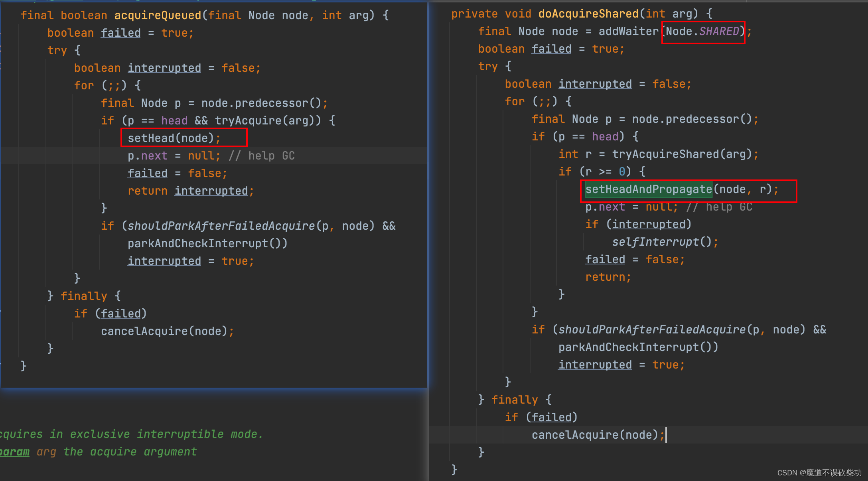Click the addWaiter method call

click(628, 31)
